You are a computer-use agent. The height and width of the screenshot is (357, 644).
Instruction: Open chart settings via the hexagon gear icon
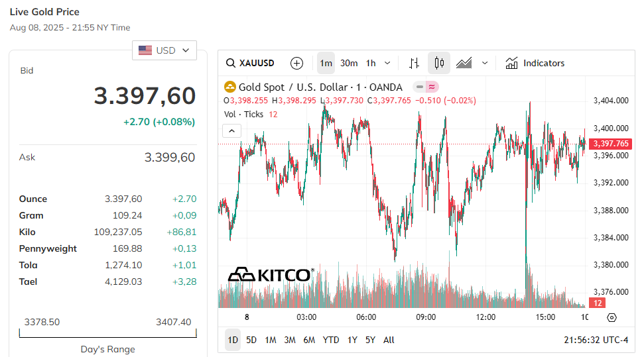click(612, 318)
